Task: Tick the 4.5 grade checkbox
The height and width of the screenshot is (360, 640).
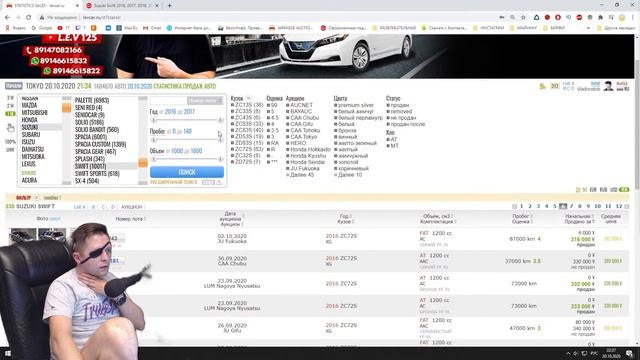Action: click(268, 118)
